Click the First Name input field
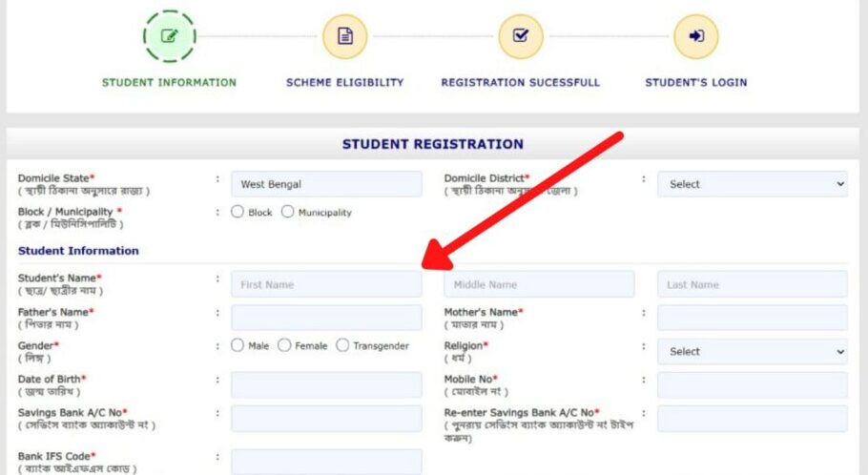The height and width of the screenshot is (475, 868). 326,284
